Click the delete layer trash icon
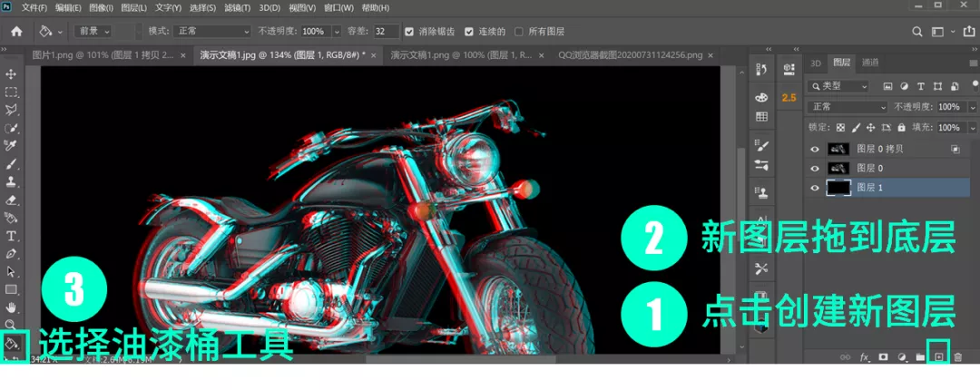This screenshot has width=980, height=390. (x=957, y=356)
